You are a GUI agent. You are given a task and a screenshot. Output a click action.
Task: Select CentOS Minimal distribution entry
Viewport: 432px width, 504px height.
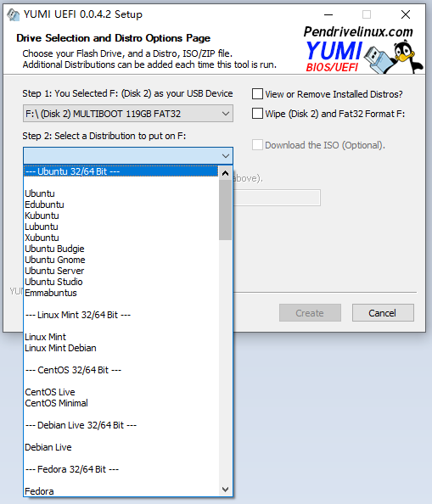[x=56, y=403]
